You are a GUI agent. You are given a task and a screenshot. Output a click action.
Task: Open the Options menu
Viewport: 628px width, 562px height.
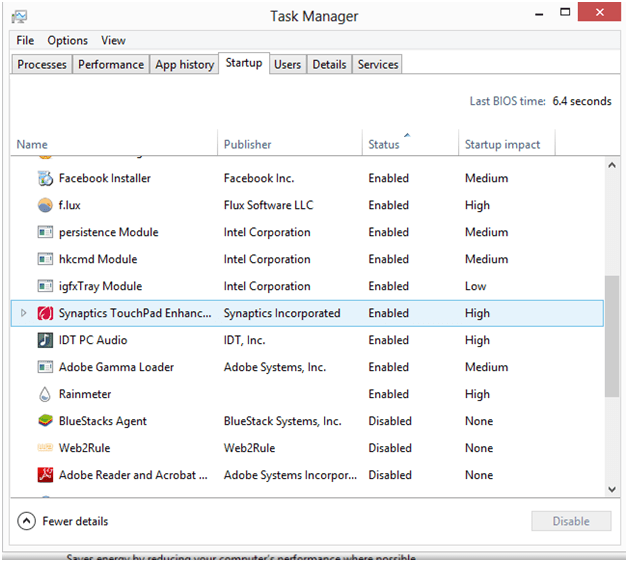point(67,41)
